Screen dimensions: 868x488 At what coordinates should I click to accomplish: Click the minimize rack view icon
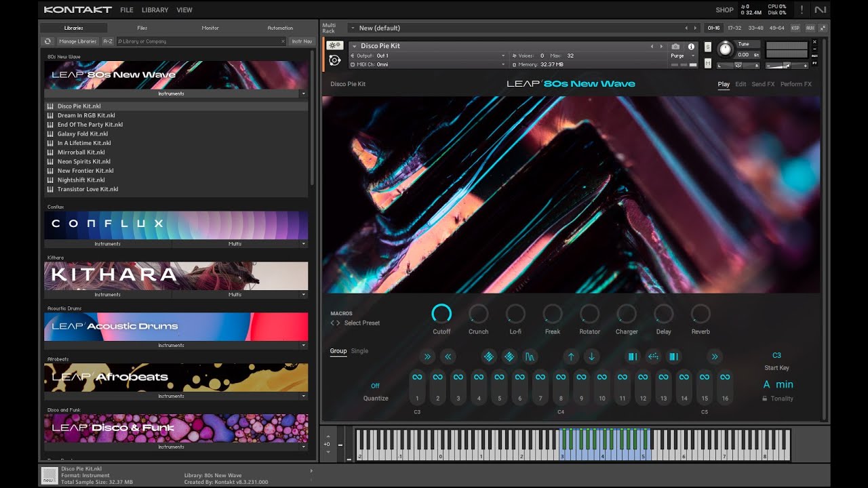pos(823,28)
